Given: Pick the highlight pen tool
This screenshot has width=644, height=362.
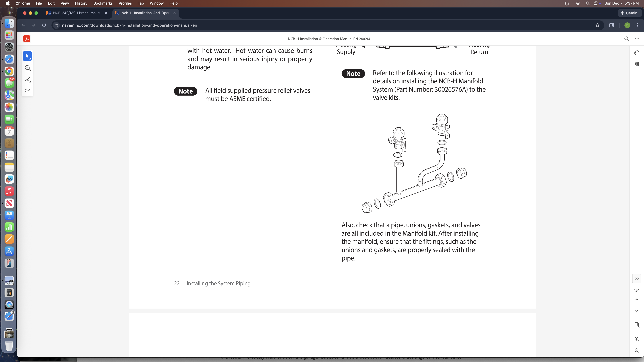Looking at the screenshot, I should (x=27, y=79).
